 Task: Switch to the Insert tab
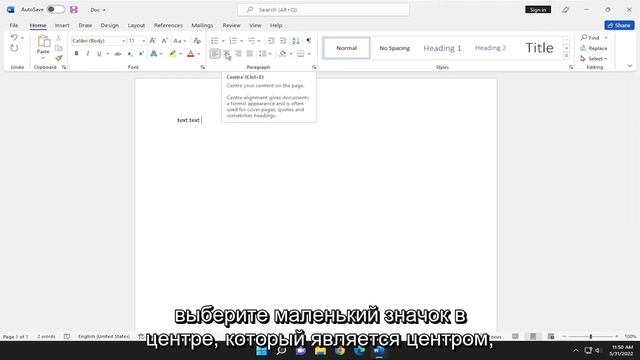click(62, 25)
